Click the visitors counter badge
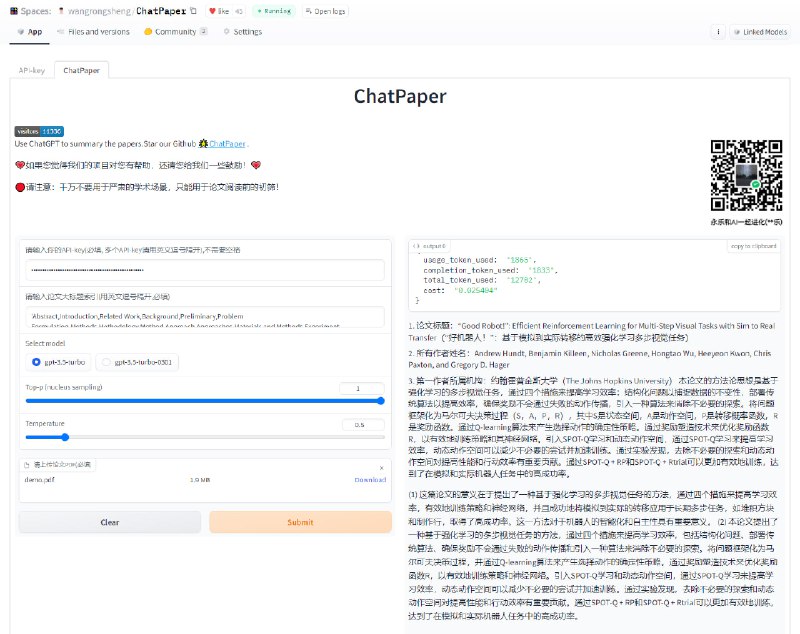 point(39,131)
